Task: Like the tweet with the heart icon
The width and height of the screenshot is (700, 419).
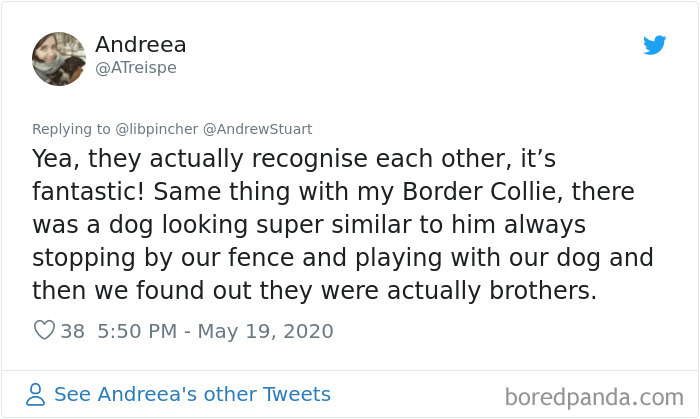Action: (x=44, y=331)
